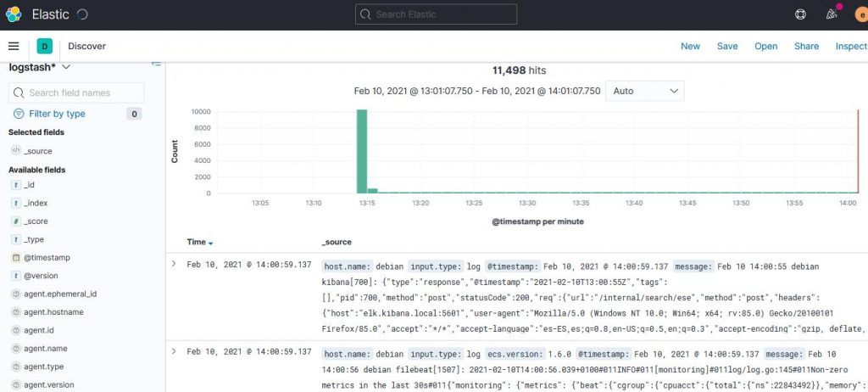The width and height of the screenshot is (868, 392).
Task: Click the small histogram bar after 13:15
Action: (x=373, y=191)
